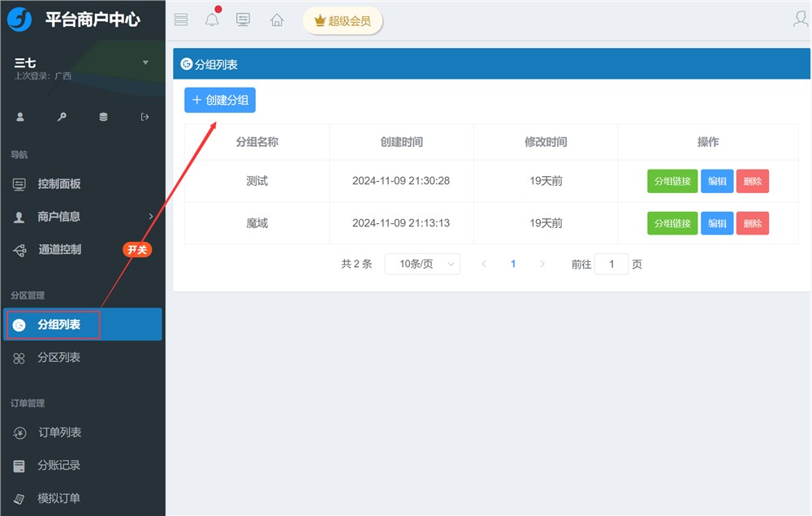Click 分组链接 for the 魔域 group

click(672, 224)
